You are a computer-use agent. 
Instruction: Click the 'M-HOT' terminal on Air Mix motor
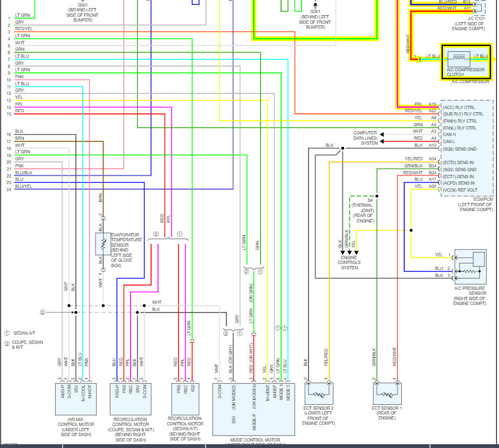[x=90, y=392]
